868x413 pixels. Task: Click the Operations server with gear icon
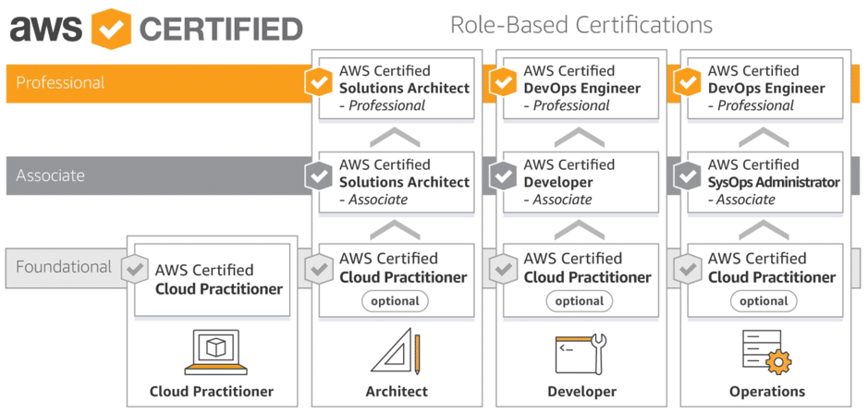click(766, 352)
